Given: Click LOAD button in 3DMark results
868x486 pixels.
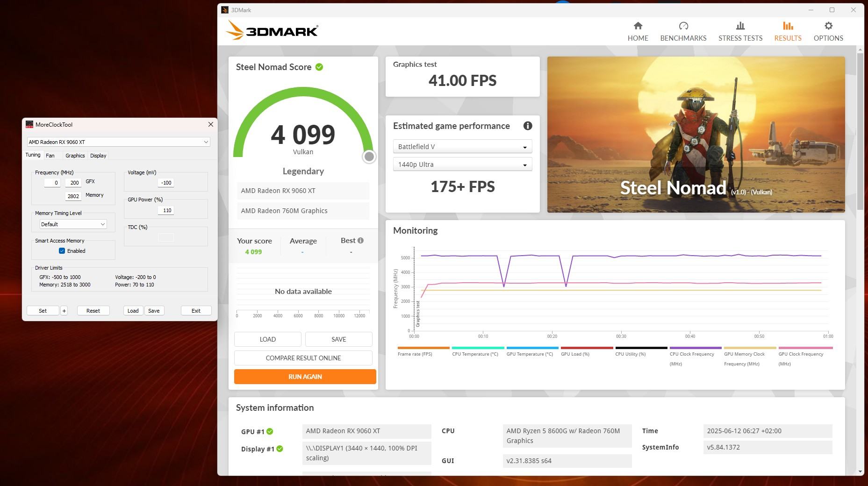Looking at the screenshot, I should 267,339.
